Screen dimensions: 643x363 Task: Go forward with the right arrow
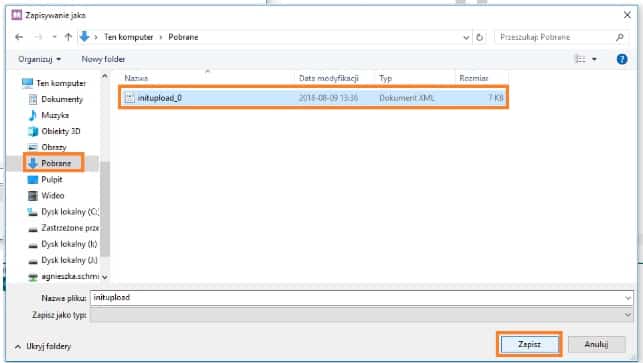[38, 37]
